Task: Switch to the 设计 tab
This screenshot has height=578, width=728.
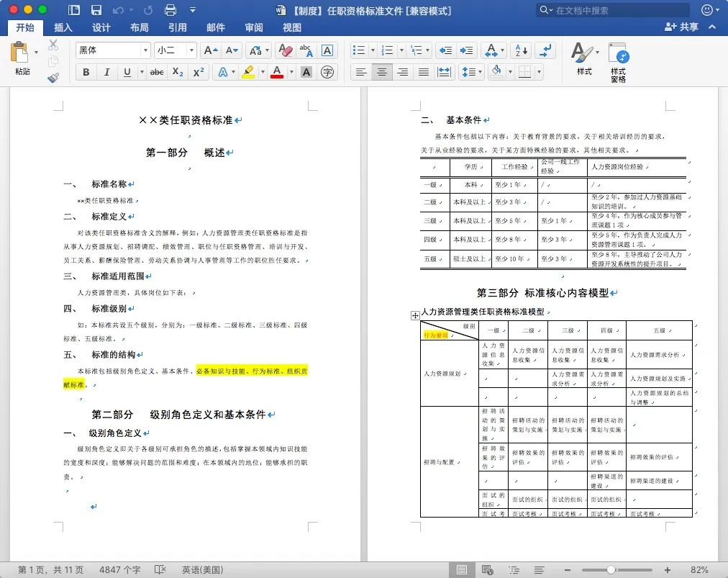Action: pos(101,27)
